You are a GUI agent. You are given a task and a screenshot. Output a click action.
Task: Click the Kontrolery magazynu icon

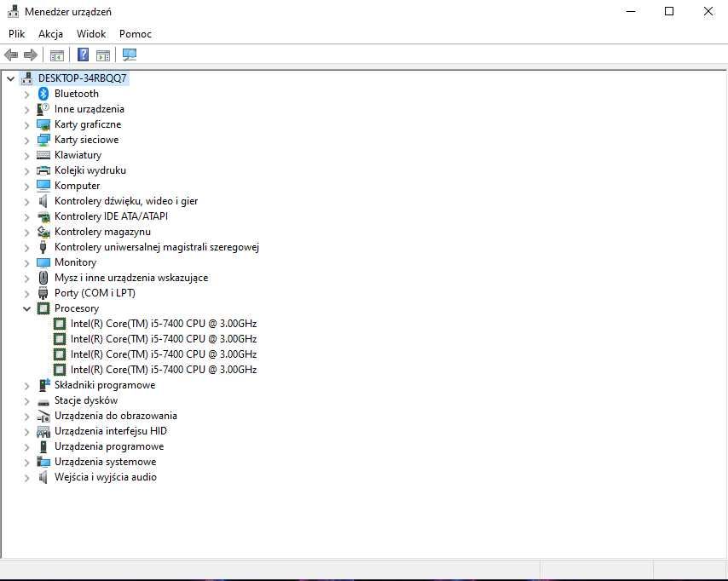pyautogui.click(x=43, y=232)
